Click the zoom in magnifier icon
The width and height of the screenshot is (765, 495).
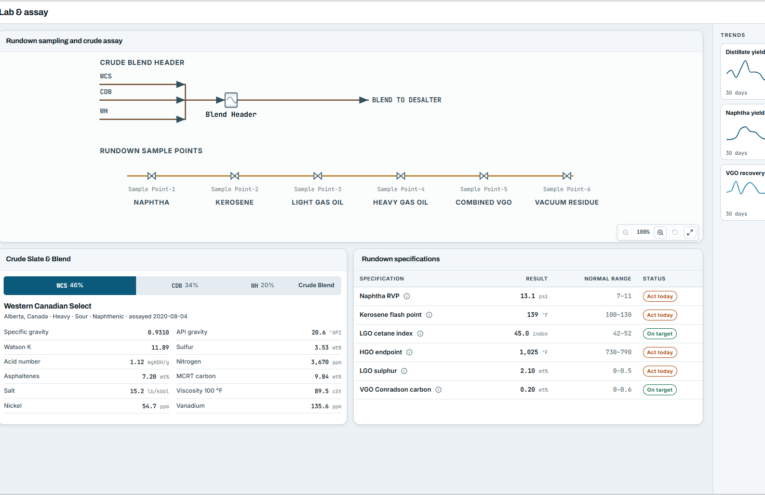660,233
